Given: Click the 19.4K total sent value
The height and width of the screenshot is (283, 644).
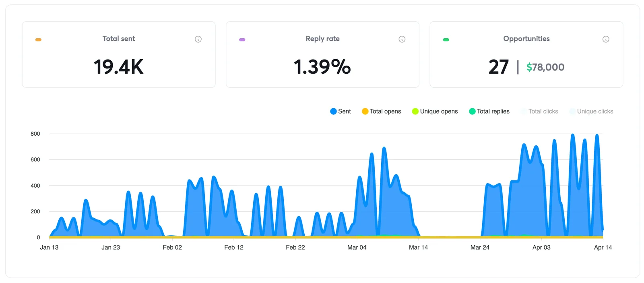Looking at the screenshot, I should (x=119, y=67).
